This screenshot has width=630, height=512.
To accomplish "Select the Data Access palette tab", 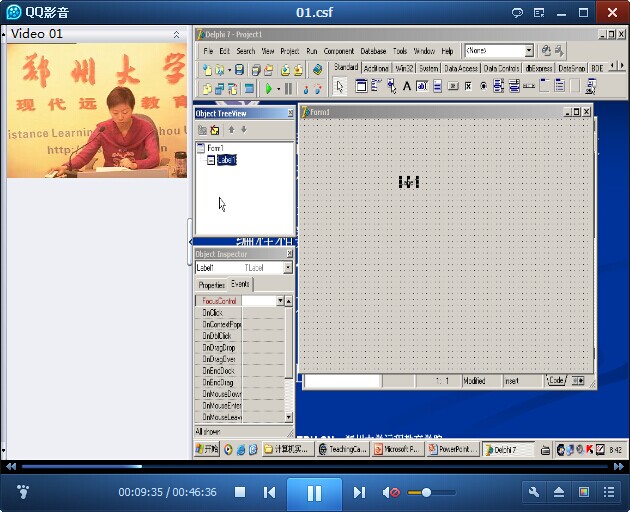I will point(461,68).
